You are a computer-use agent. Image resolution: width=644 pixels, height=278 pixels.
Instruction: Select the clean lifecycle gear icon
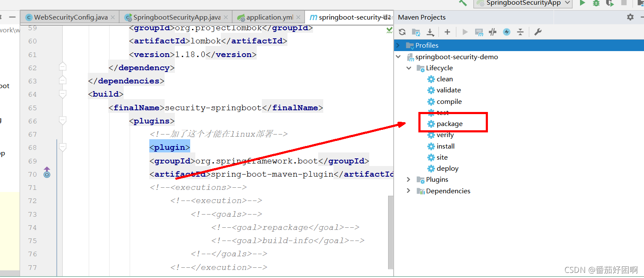point(431,79)
